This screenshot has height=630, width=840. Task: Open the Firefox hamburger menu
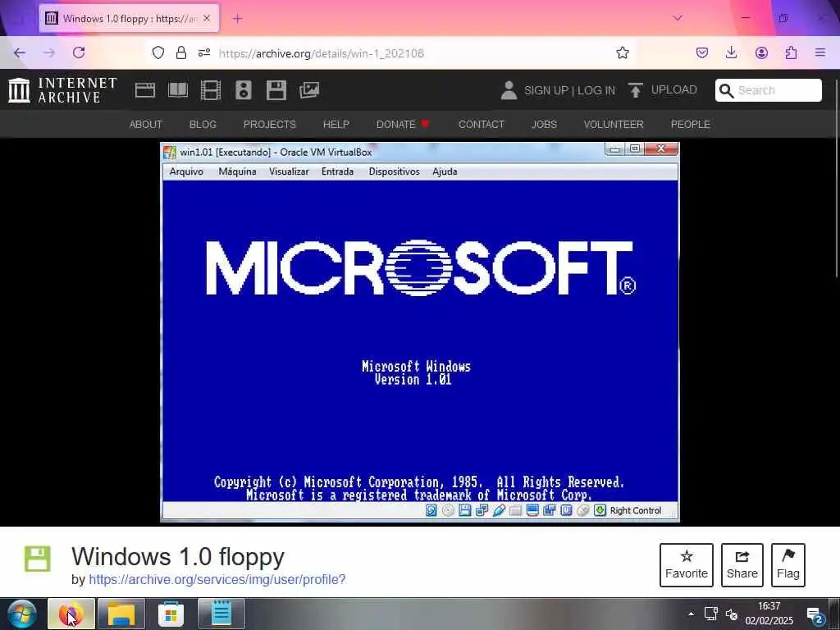point(820,52)
